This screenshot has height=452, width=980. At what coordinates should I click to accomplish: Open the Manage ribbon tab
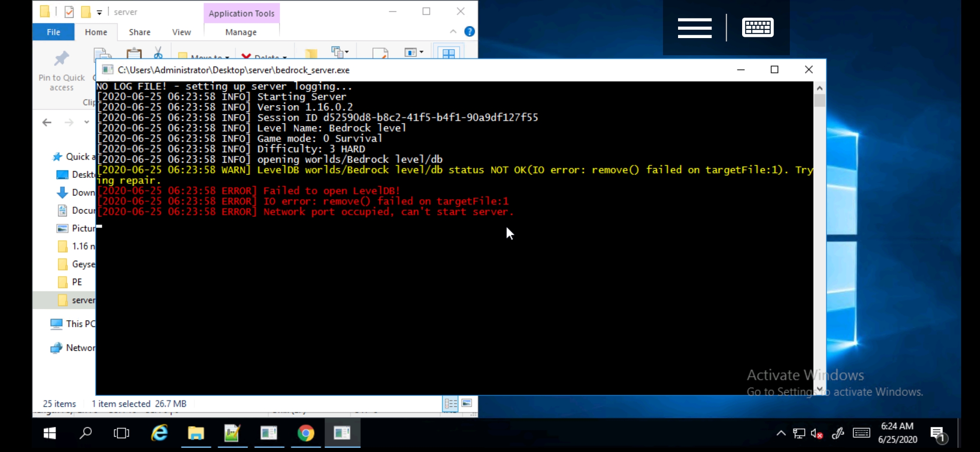tap(241, 32)
